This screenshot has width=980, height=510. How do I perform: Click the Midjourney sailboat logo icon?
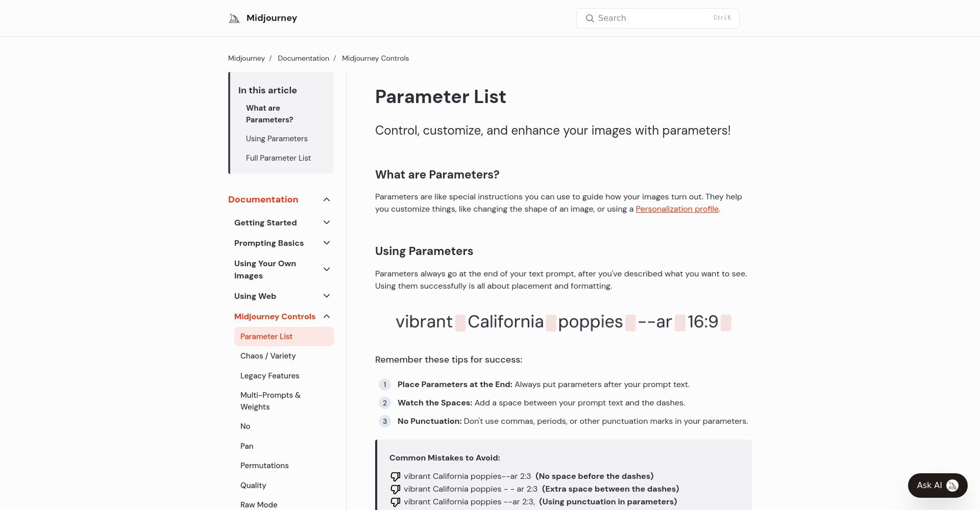click(x=234, y=18)
